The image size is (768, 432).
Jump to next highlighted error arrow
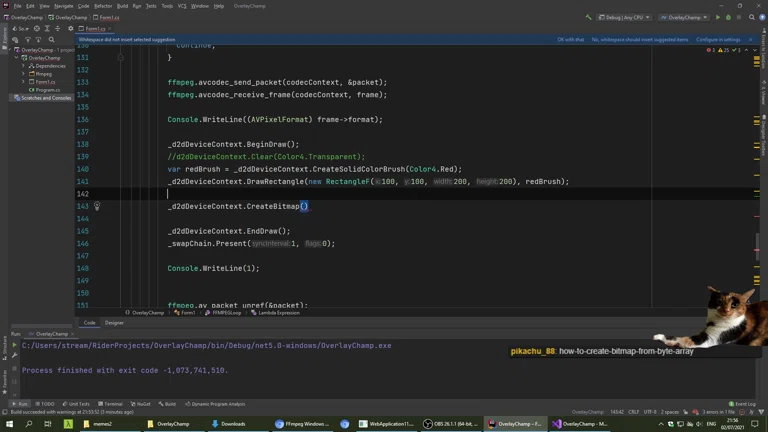pos(755,50)
